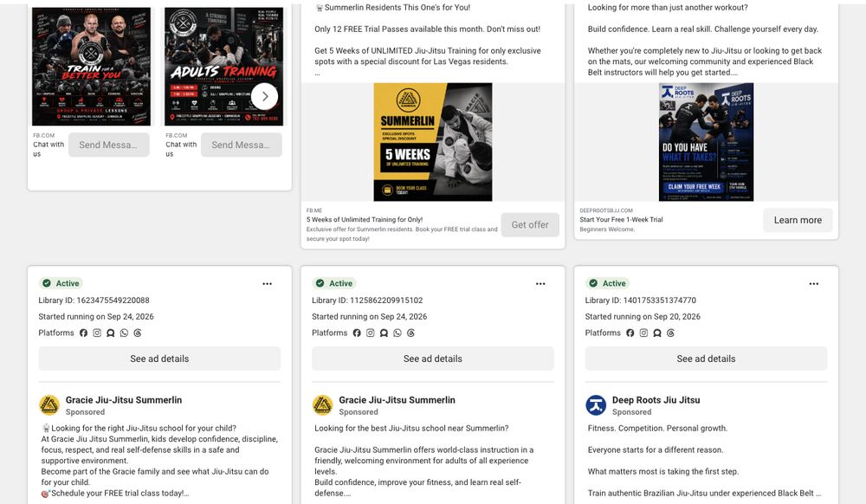Viewport: 866px width, 504px height.
Task: Click 'FB.ME' domain text under Summerlin ad
Action: (x=314, y=210)
